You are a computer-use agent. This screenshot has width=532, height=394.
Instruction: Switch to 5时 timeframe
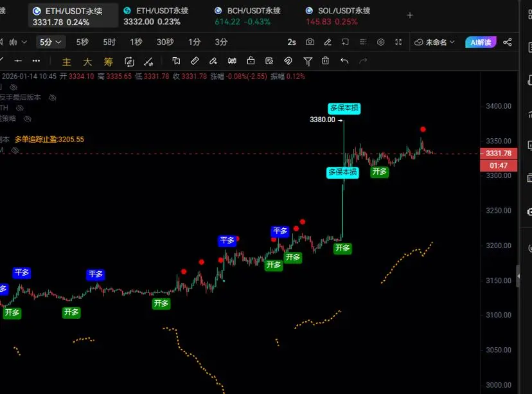(x=109, y=42)
